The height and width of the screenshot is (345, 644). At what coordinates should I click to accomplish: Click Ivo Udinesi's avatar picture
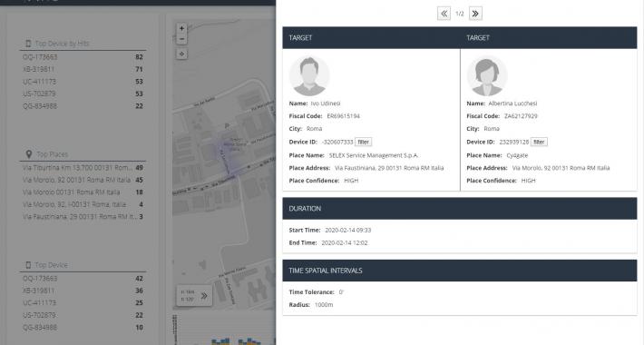(x=309, y=76)
